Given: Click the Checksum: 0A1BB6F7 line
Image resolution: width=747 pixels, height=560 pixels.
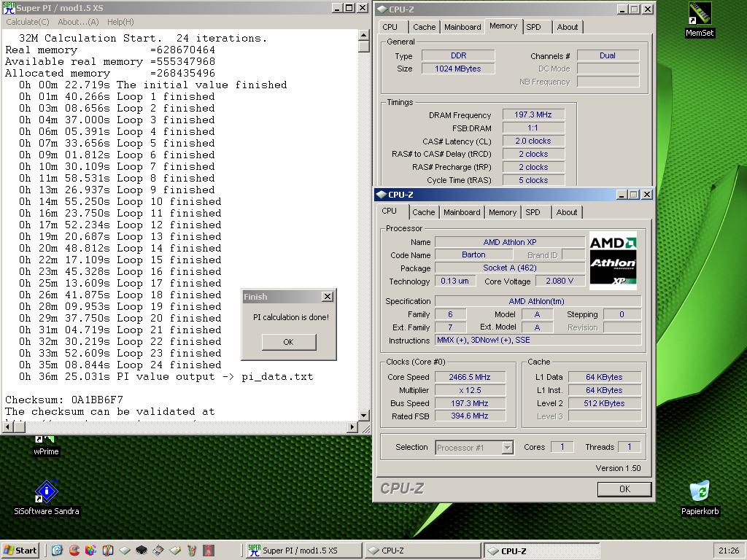Looking at the screenshot, I should (64, 400).
